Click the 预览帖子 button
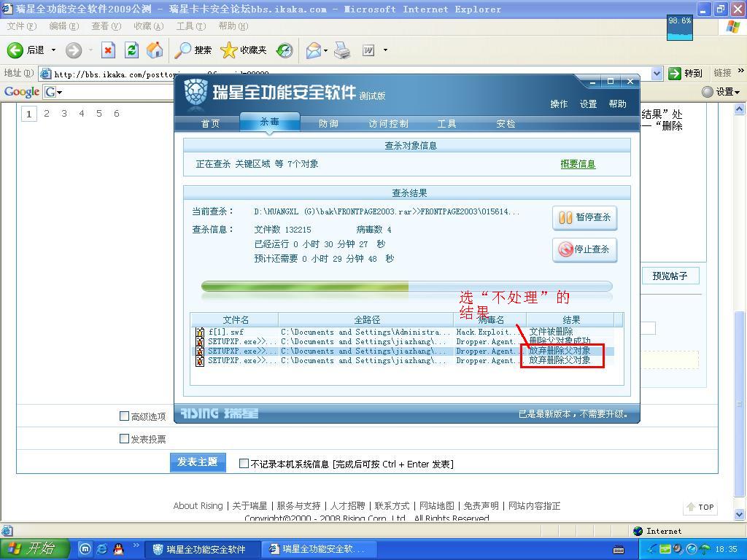The image size is (747, 560). [x=670, y=276]
